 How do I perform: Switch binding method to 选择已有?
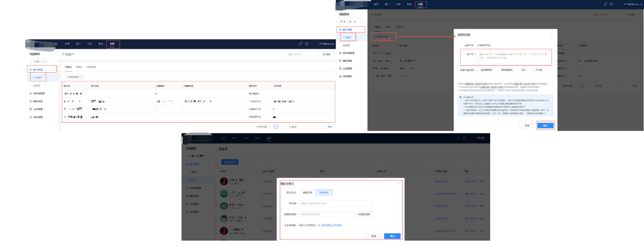(x=307, y=193)
